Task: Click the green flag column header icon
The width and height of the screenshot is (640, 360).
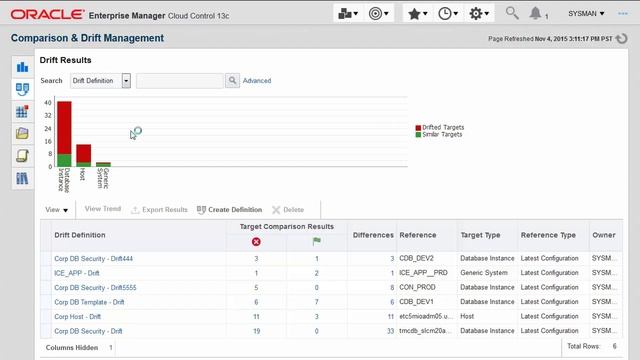Action: [316, 242]
